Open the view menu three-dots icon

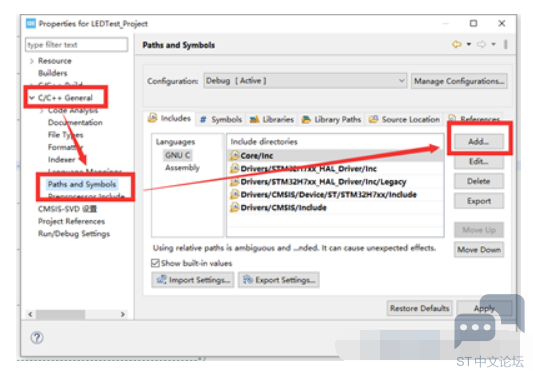pos(505,44)
